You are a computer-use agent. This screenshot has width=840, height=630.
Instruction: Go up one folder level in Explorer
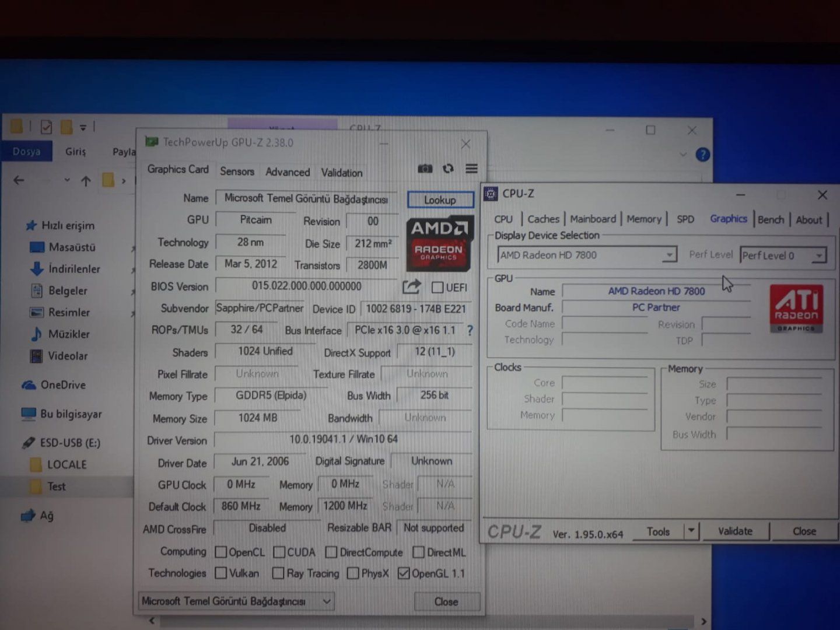coord(86,181)
